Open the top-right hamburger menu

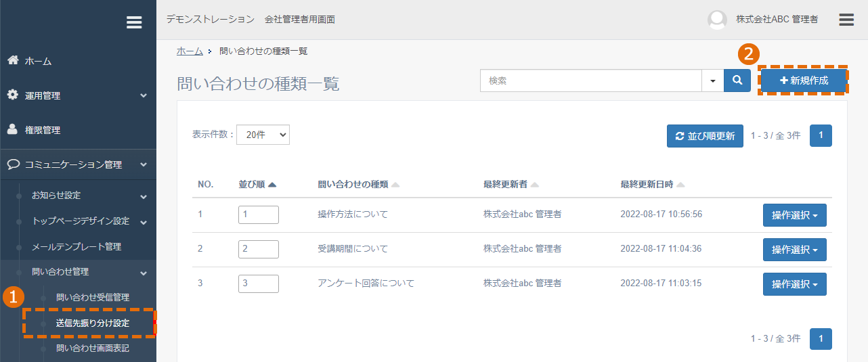(846, 19)
